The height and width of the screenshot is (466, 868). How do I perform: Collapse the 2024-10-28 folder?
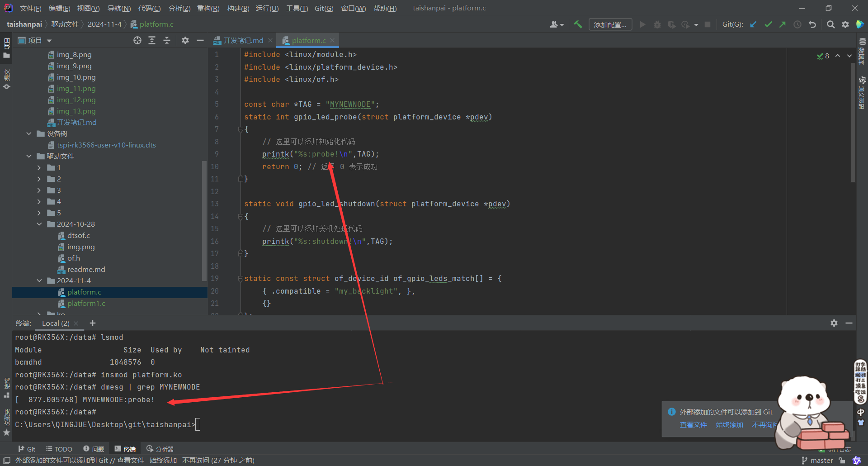39,224
